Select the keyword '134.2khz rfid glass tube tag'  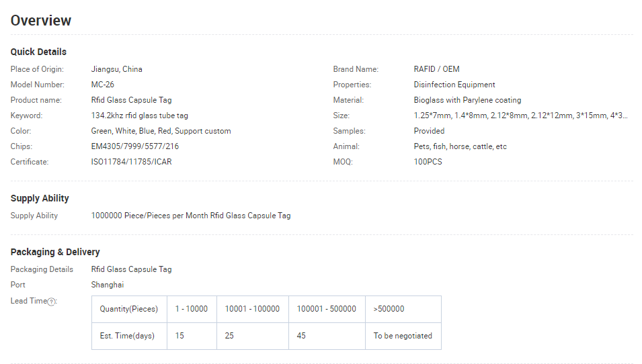[140, 116]
